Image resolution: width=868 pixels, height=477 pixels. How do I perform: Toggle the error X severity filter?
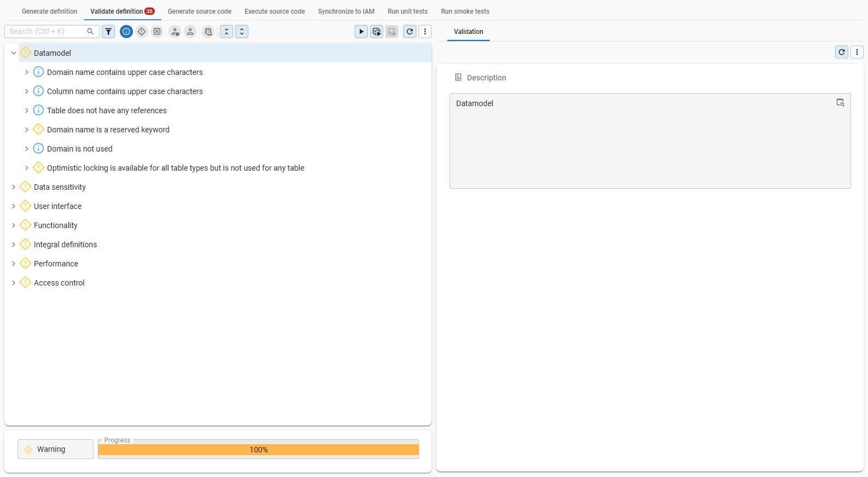pos(157,32)
